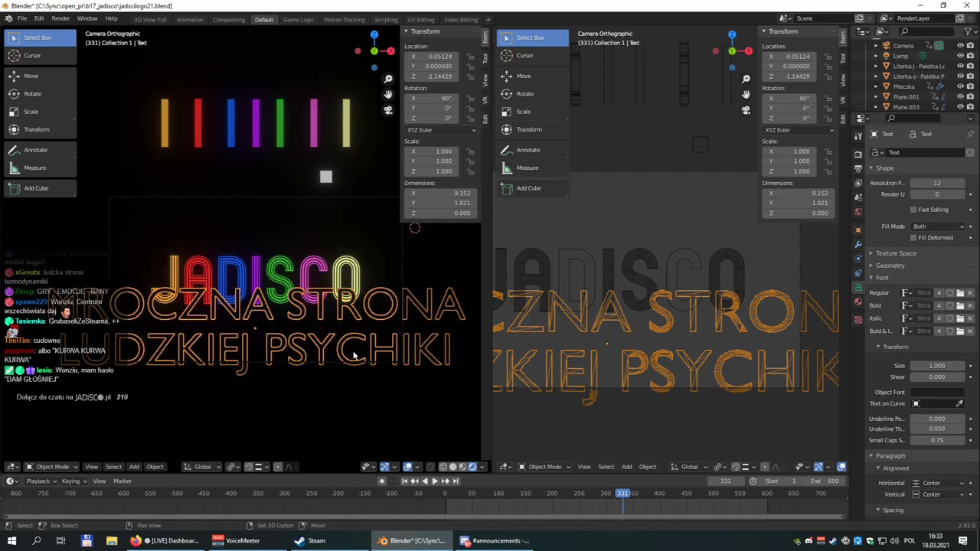Expand the Geometry panel

pos(890,266)
